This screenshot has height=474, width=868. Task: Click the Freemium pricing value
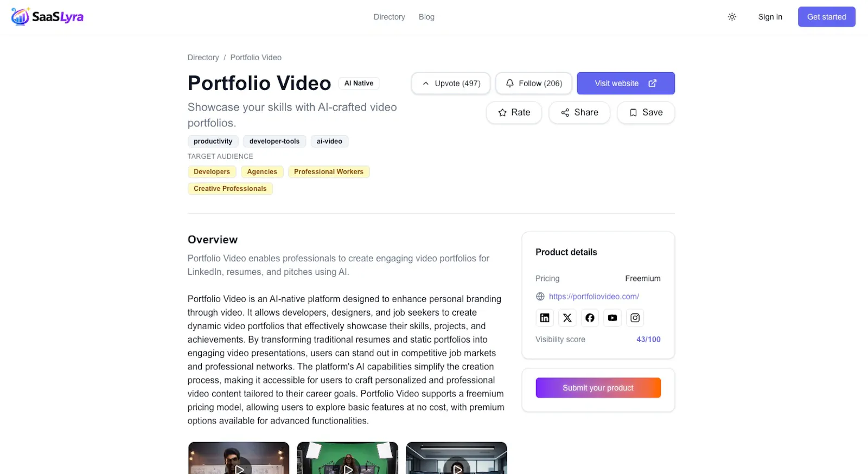[643, 279]
